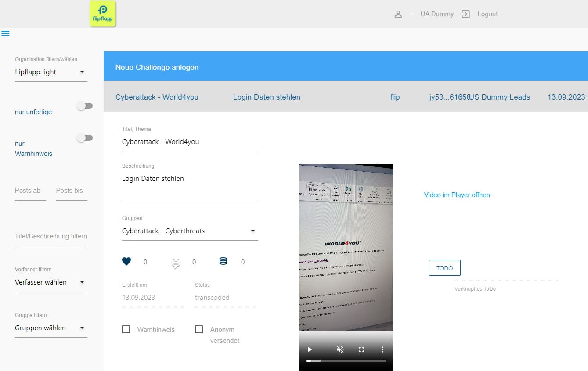
Task: Click the 'Posts bis' date field
Action: (72, 191)
